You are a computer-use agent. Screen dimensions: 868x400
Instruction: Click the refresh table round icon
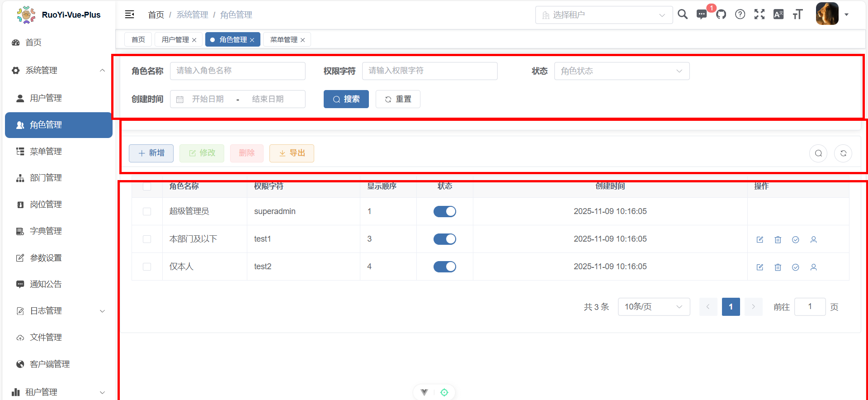843,153
